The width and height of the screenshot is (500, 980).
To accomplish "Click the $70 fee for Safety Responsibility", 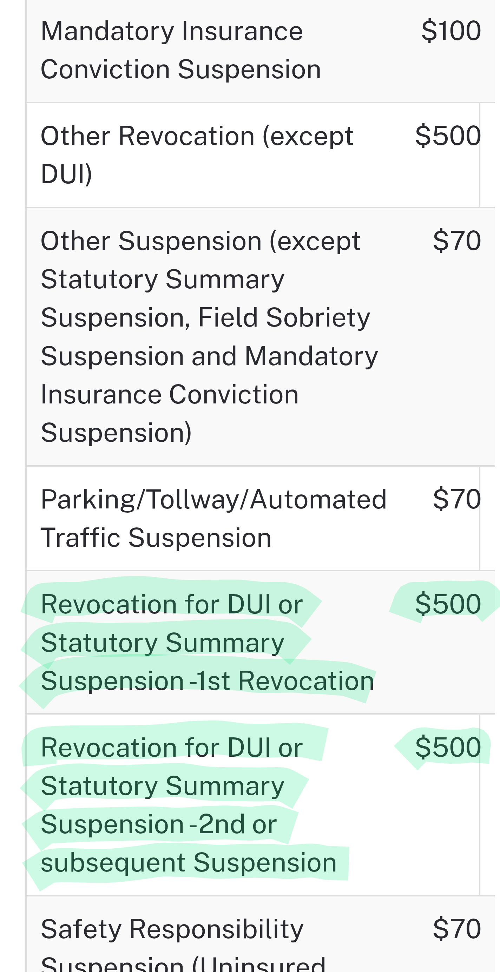I will [457, 929].
